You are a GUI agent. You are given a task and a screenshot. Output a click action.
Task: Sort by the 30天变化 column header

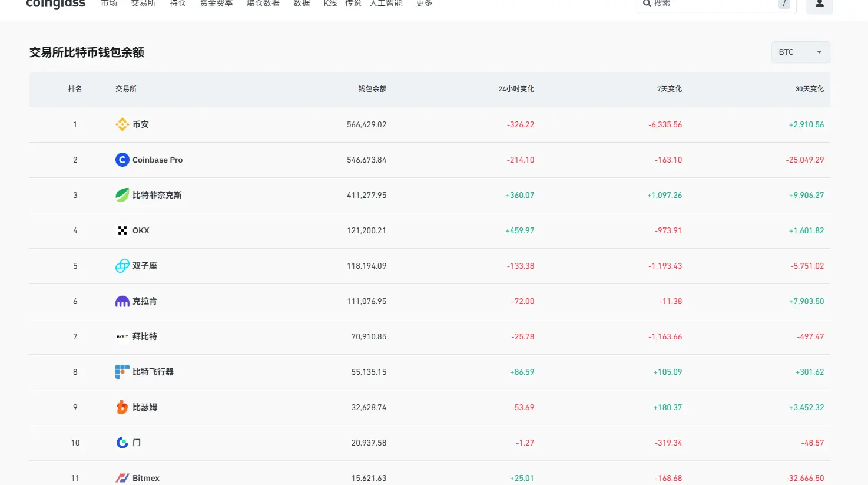(810, 89)
